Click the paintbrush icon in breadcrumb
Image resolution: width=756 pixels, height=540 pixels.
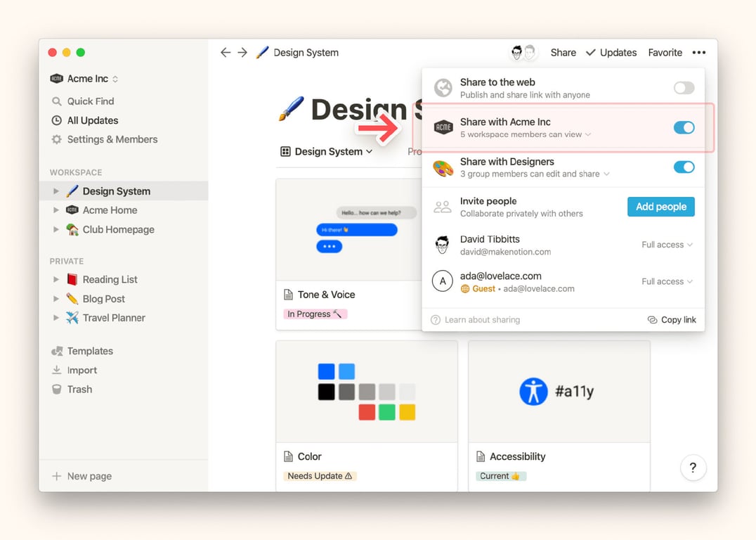(262, 52)
